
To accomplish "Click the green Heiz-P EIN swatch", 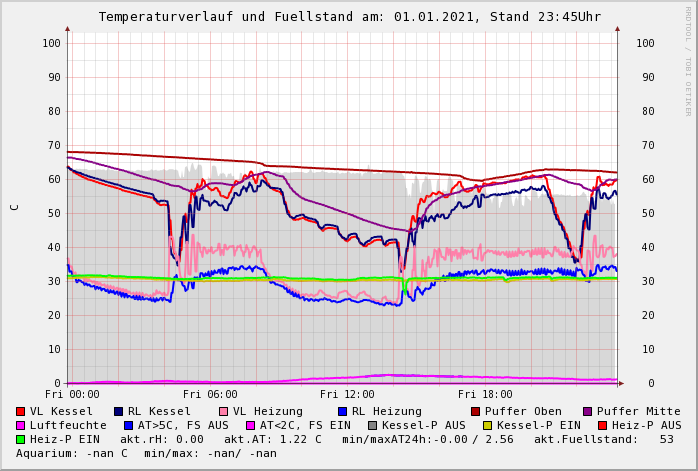I will (20, 439).
